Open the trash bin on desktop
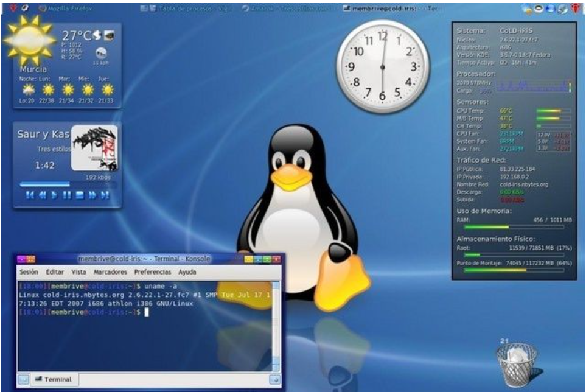 point(516,364)
